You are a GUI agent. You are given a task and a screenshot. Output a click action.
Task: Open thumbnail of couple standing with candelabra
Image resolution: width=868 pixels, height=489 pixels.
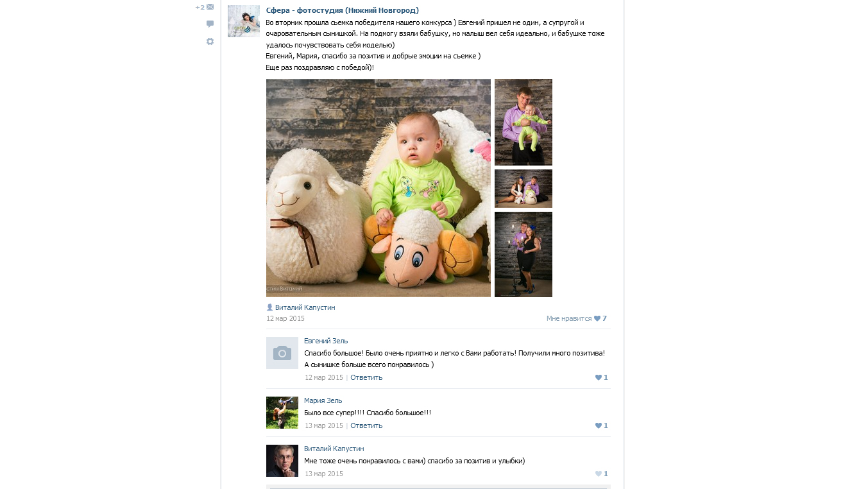[x=523, y=254]
